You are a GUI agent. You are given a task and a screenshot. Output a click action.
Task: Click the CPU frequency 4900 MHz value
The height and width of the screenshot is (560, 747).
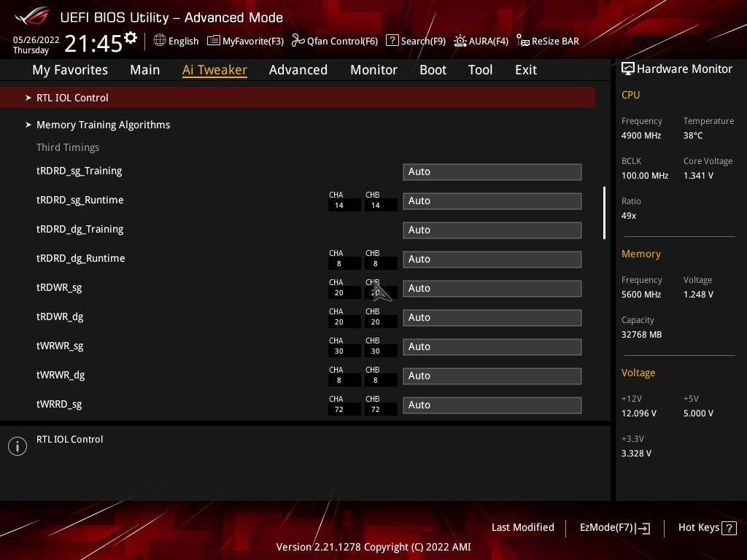[641, 136]
